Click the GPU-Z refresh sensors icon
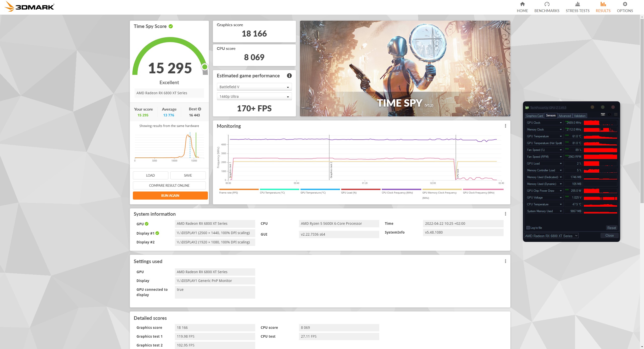 tap(609, 114)
